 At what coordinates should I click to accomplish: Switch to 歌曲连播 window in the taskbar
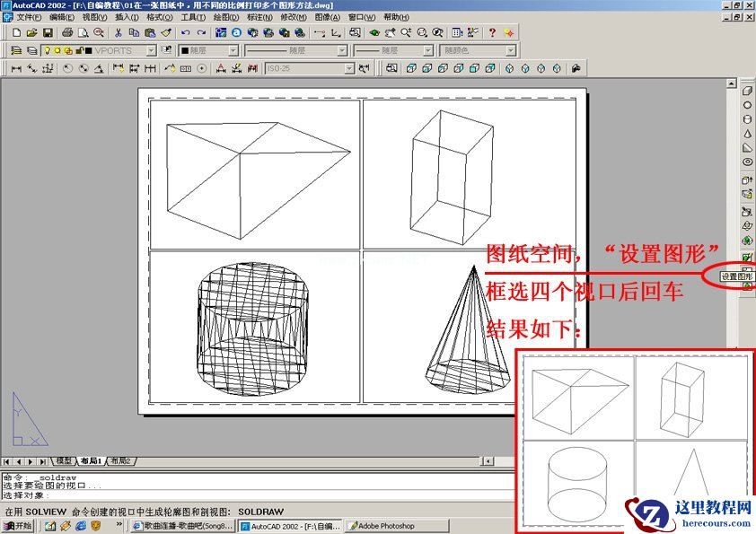[183, 526]
